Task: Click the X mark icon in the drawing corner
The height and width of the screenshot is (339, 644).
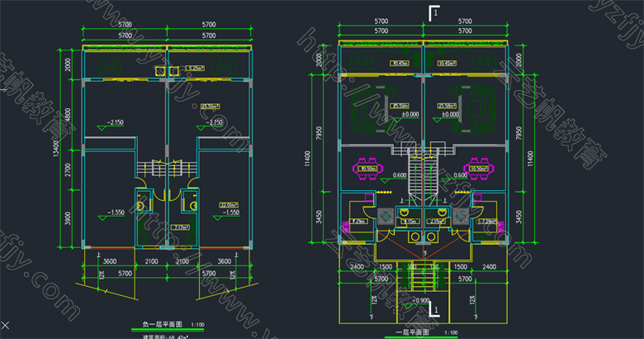Action: click(x=5, y=326)
